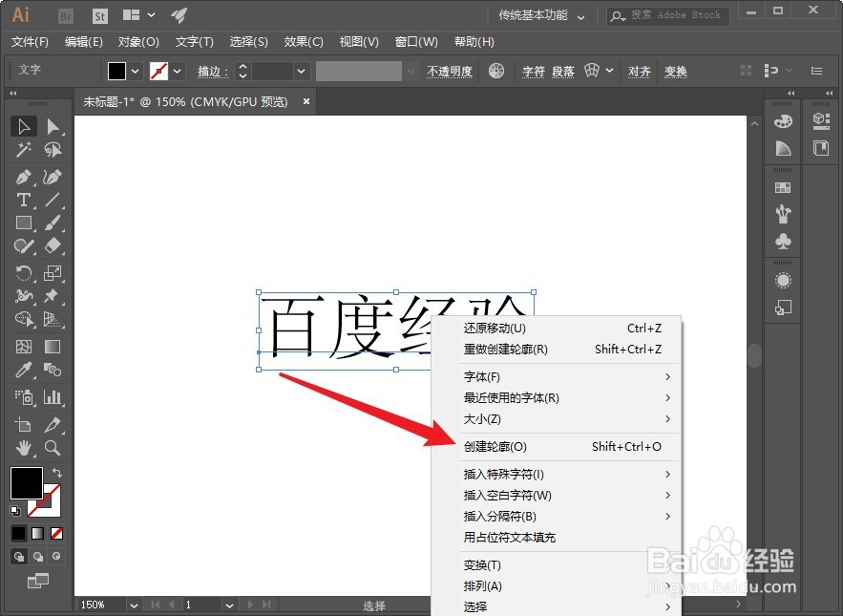Screen dimensions: 843x616
Task: Select the Paintbrush tool
Action: tap(53, 223)
